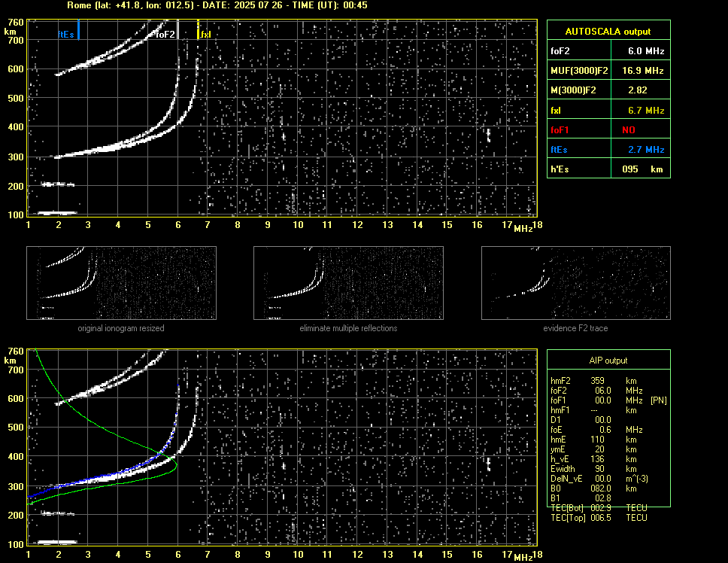Image resolution: width=728 pixels, height=563 pixels.
Task: Select the M(3000)F2 value 2.82
Action: point(638,90)
